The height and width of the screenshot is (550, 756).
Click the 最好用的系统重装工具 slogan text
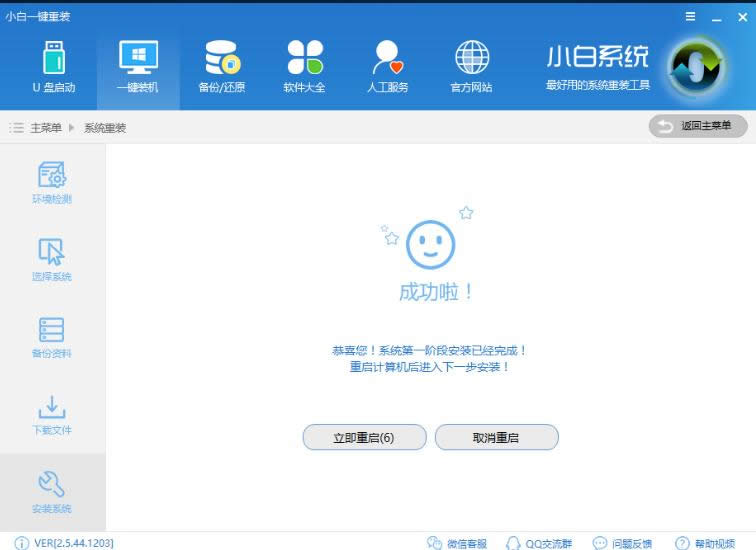597,85
